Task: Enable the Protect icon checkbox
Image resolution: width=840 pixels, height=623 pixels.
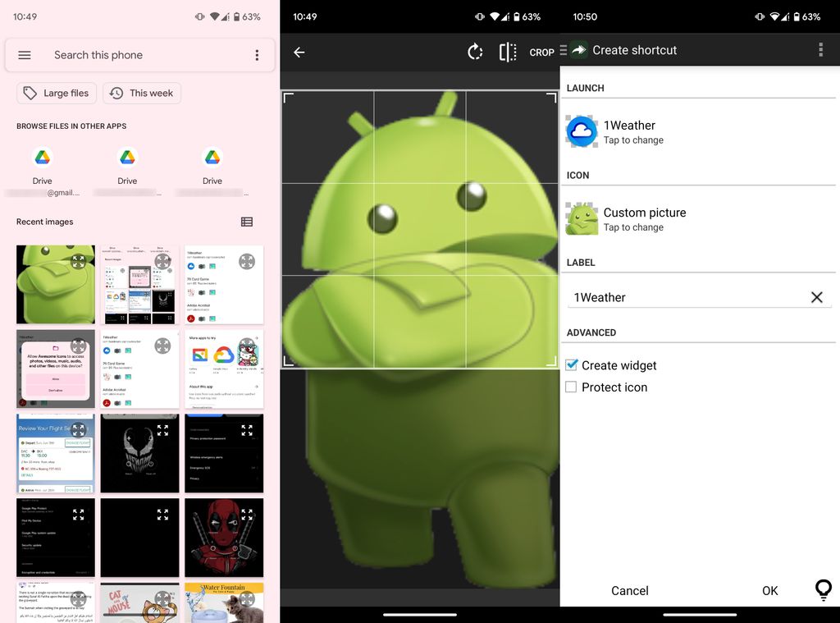Action: tap(571, 387)
